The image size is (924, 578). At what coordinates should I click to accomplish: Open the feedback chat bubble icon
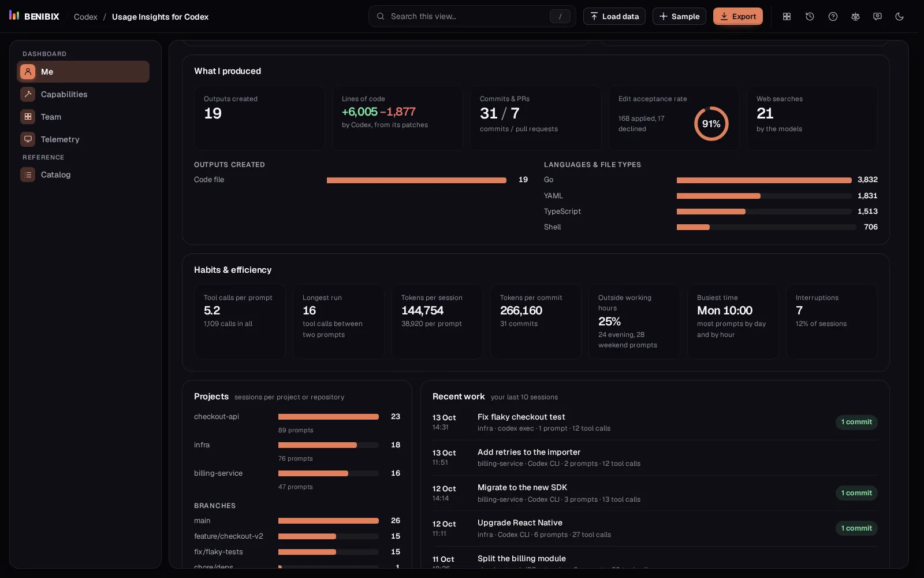tap(877, 17)
